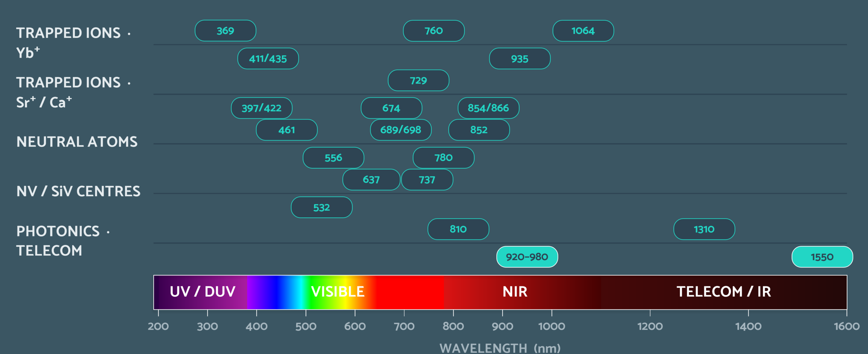This screenshot has width=868, height=354.
Task: Select the 1310 wavelength pill
Action: coord(704,229)
